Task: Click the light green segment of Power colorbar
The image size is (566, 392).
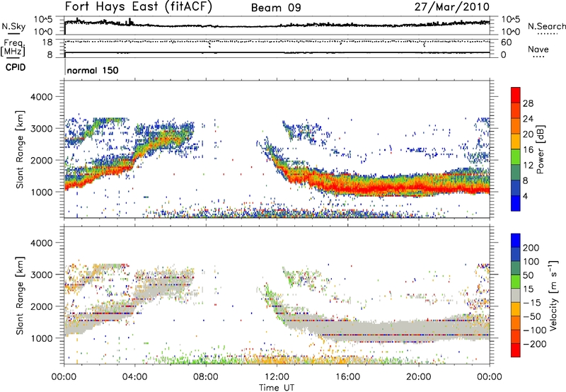Action: coord(516,156)
